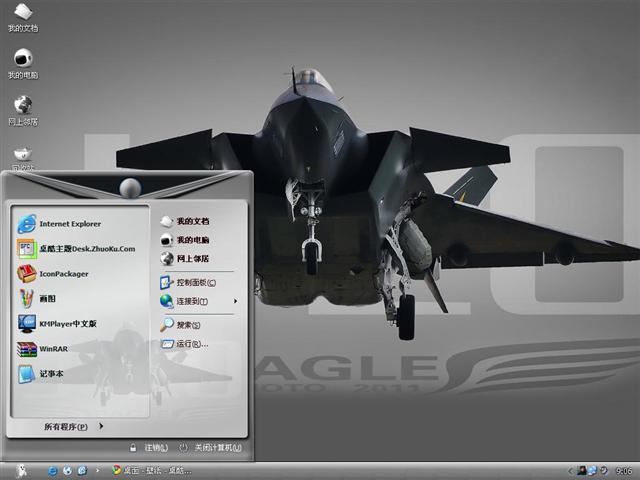
Task: Open 我的电脑 desktop icon
Action: [x=23, y=64]
